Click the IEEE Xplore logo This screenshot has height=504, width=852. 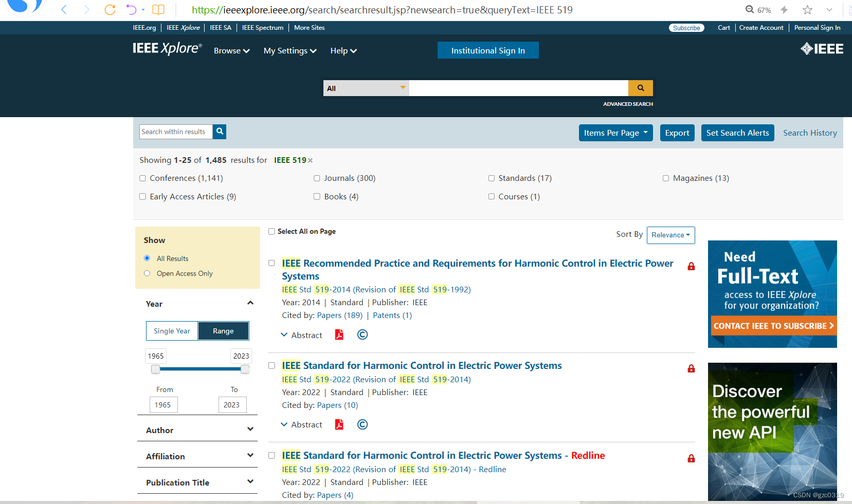click(167, 48)
